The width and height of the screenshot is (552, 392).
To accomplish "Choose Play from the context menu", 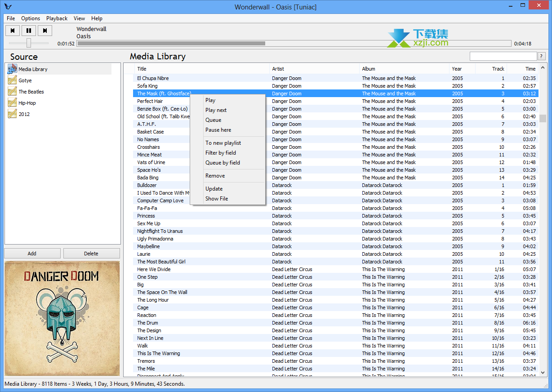I will pyautogui.click(x=227, y=100).
